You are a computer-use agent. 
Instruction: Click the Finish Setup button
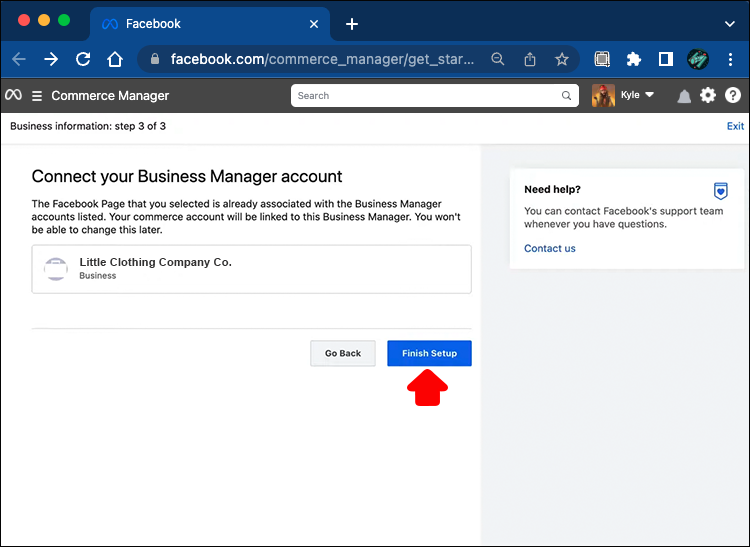429,353
